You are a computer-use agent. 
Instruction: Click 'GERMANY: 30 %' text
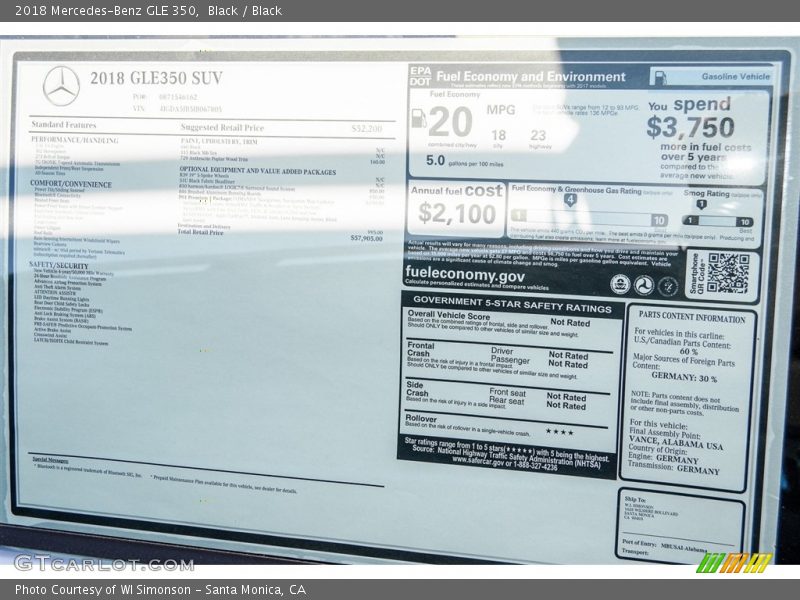pos(684,377)
